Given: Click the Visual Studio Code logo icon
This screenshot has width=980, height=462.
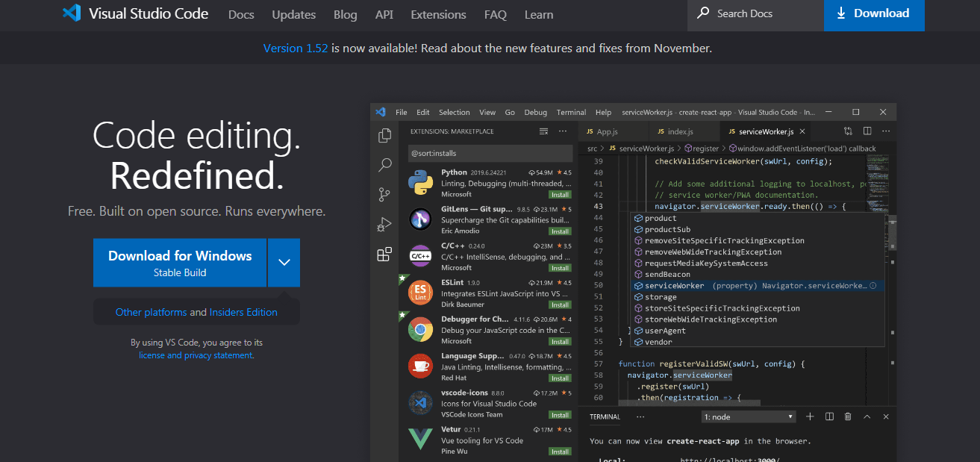Looking at the screenshot, I should click(72, 13).
